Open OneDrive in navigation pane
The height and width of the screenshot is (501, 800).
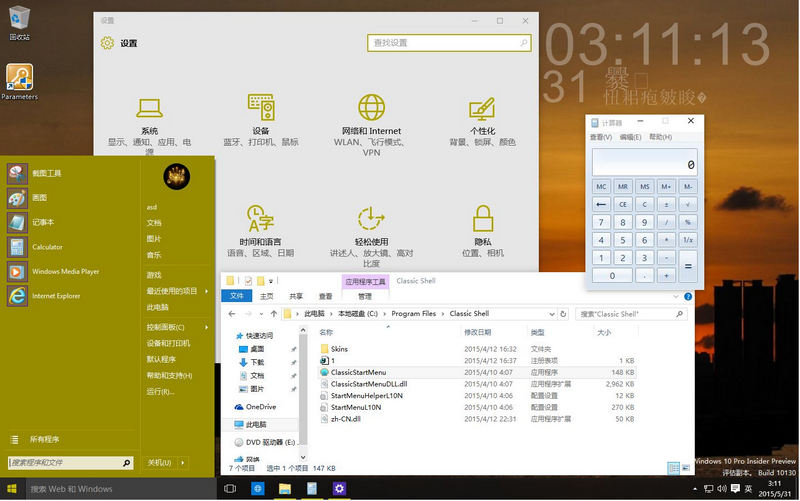(x=255, y=407)
